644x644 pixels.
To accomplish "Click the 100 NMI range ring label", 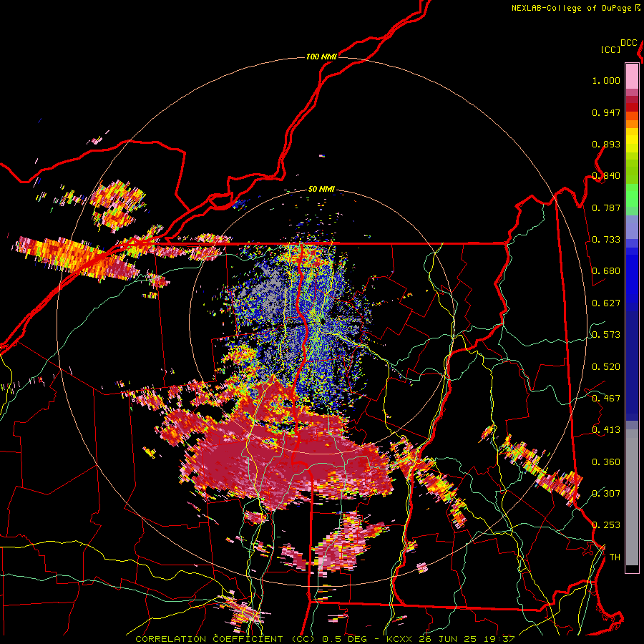I will (321, 57).
